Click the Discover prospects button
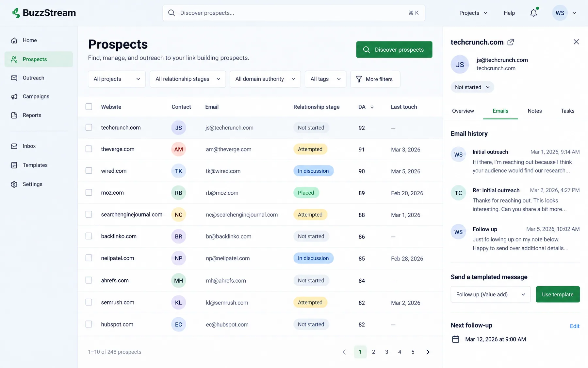The width and height of the screenshot is (588, 368). [394, 50]
